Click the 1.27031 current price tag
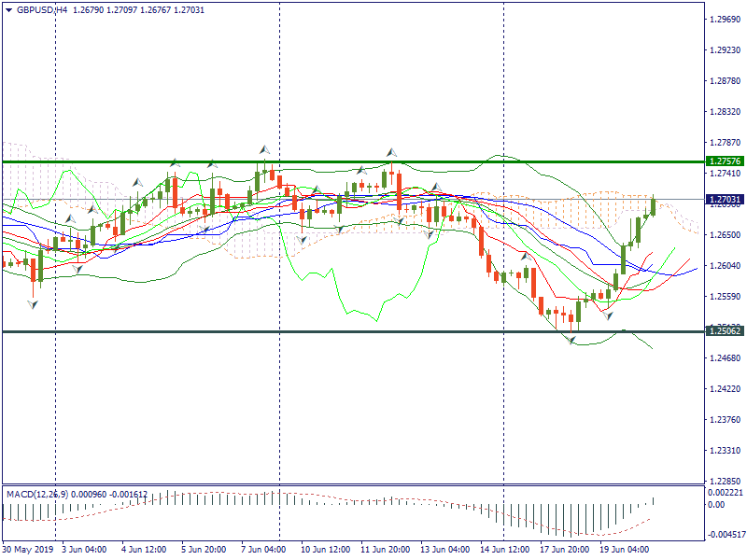Viewport: 747px width, 560px height. click(x=725, y=200)
